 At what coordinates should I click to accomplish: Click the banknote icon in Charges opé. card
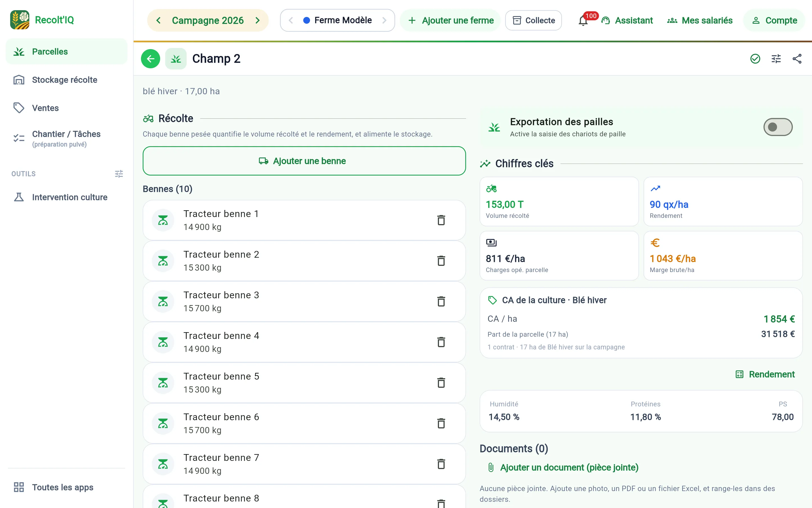click(x=491, y=242)
